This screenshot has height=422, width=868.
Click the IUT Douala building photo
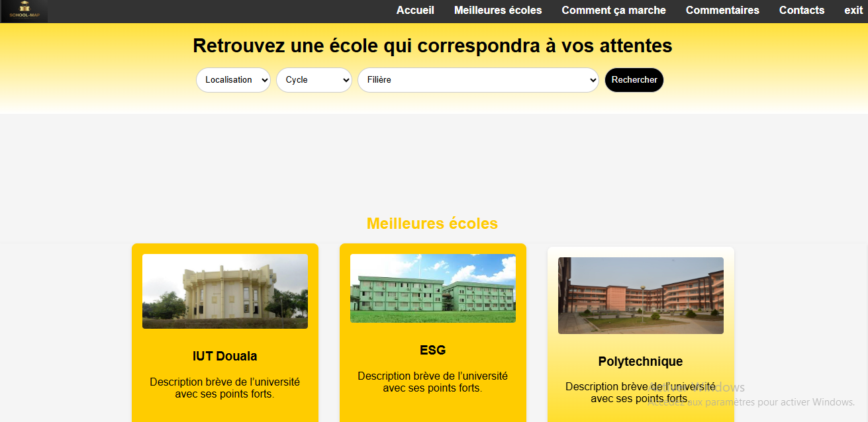(x=225, y=291)
